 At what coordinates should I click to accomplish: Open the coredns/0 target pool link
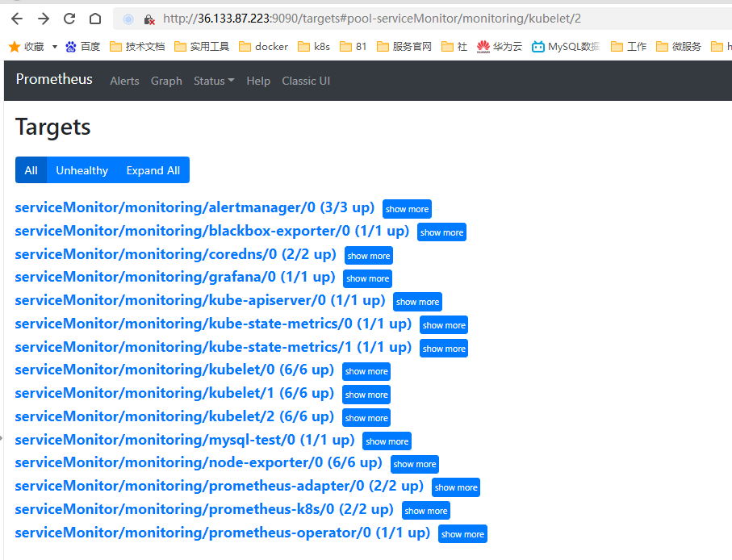coord(175,254)
